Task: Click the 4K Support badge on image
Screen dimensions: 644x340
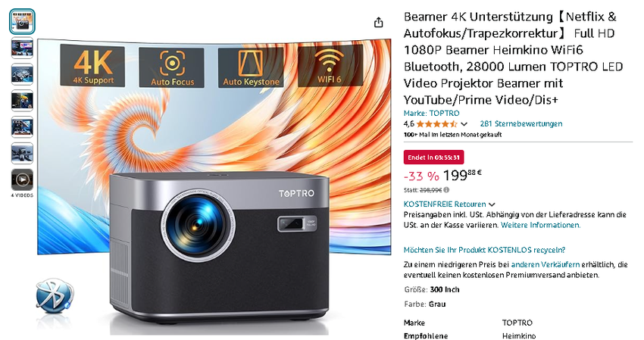Action: pos(92,66)
